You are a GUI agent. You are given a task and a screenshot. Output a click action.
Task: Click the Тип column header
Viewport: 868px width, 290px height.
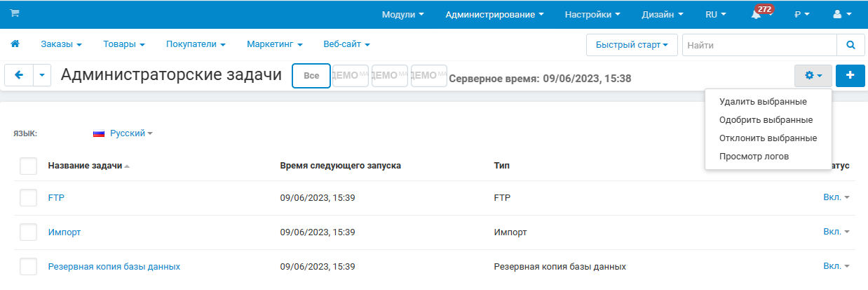[502, 166]
